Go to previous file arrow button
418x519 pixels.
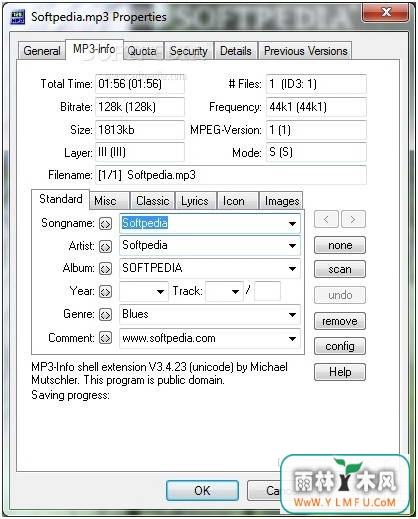(326, 219)
